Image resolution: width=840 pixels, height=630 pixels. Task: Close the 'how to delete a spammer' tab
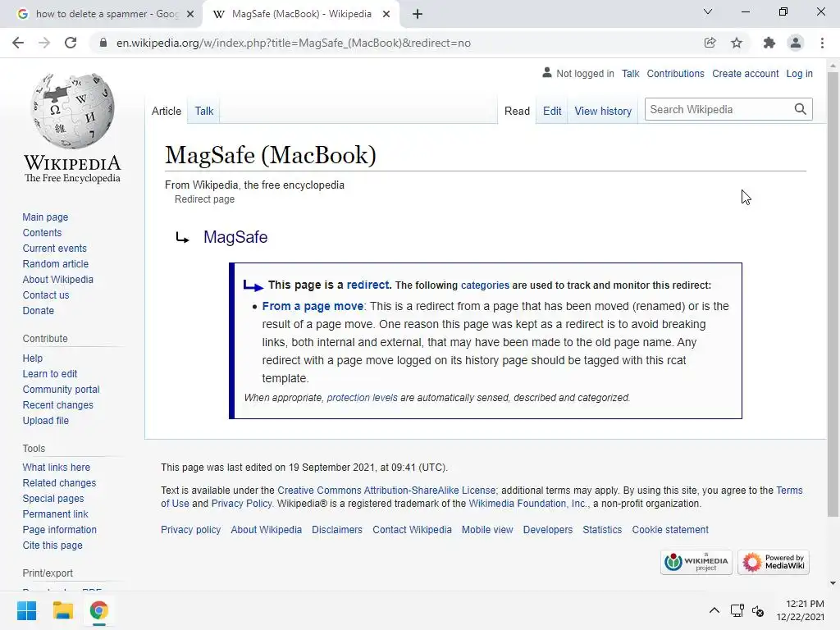[190, 14]
